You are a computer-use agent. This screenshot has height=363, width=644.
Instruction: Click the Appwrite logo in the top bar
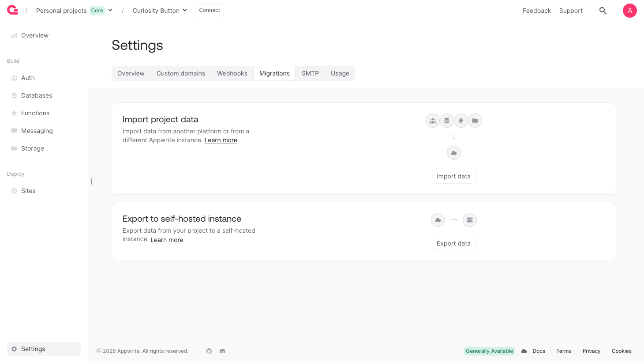coord(12,10)
